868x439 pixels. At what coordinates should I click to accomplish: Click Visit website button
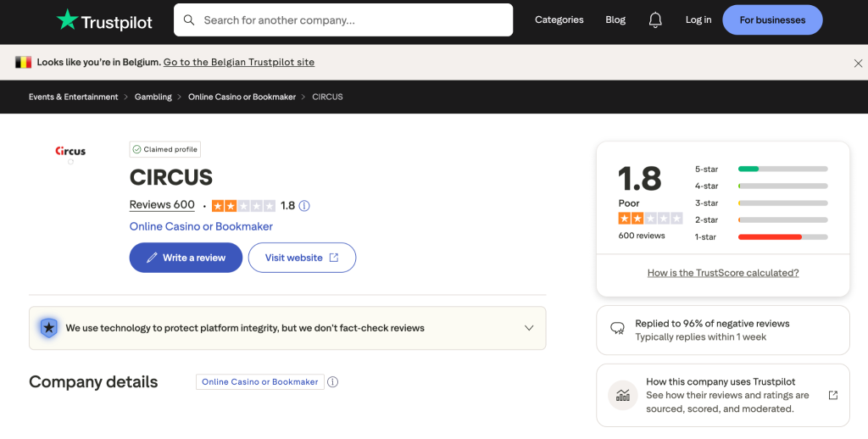pyautogui.click(x=303, y=258)
